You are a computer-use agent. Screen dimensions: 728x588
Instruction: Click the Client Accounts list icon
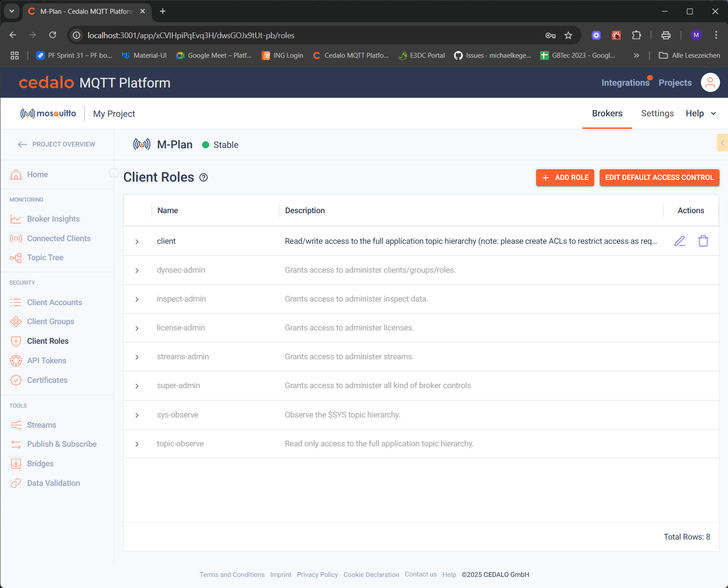16,302
